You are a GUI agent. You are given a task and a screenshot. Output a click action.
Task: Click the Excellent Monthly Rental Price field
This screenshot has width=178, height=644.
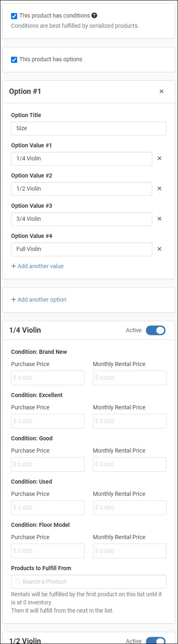[x=130, y=421]
